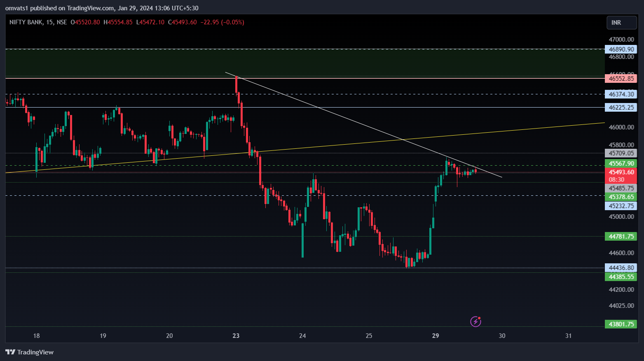
Task: Click the NIFTY BANK symbol title
Action: pyautogui.click(x=26, y=22)
